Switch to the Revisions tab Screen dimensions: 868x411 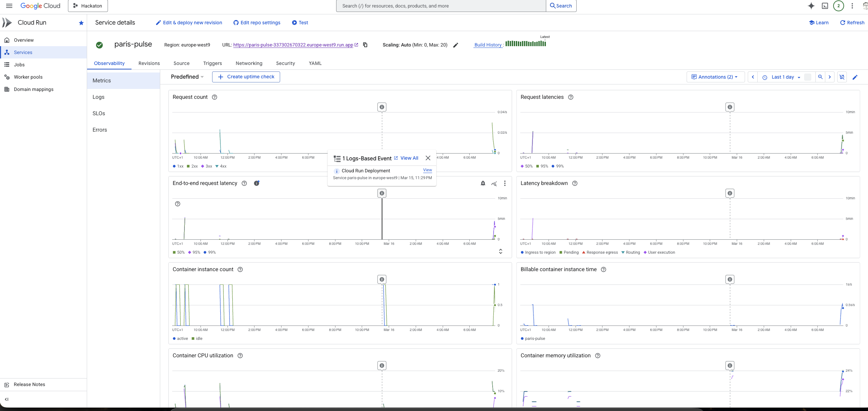pyautogui.click(x=149, y=63)
